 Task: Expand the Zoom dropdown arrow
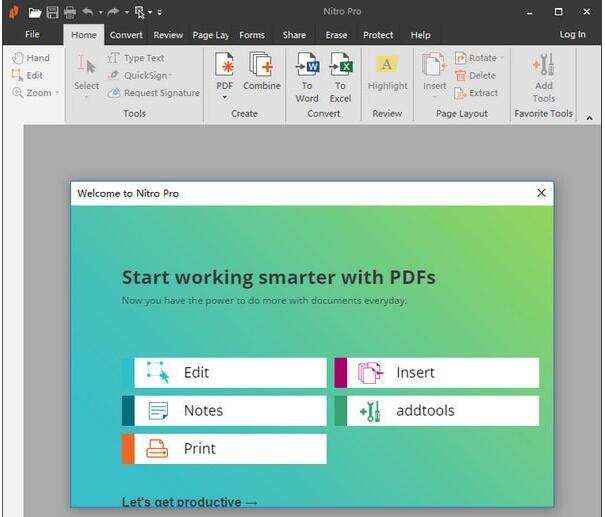pyautogui.click(x=57, y=93)
